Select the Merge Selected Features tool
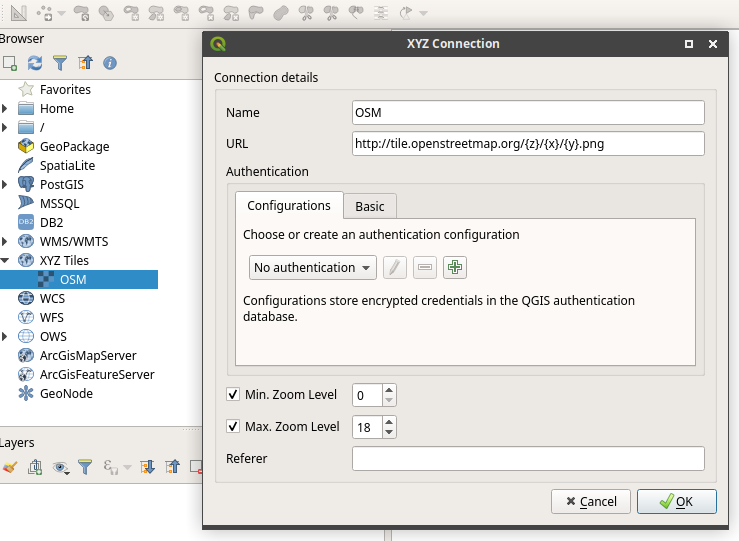The width and height of the screenshot is (739, 541). pyautogui.click(x=356, y=13)
